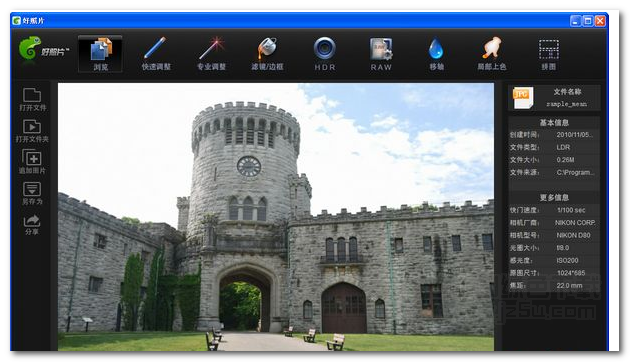Screen dimensions: 630x362
Task: Click the aperture f/8.0 value
Action: coord(562,247)
